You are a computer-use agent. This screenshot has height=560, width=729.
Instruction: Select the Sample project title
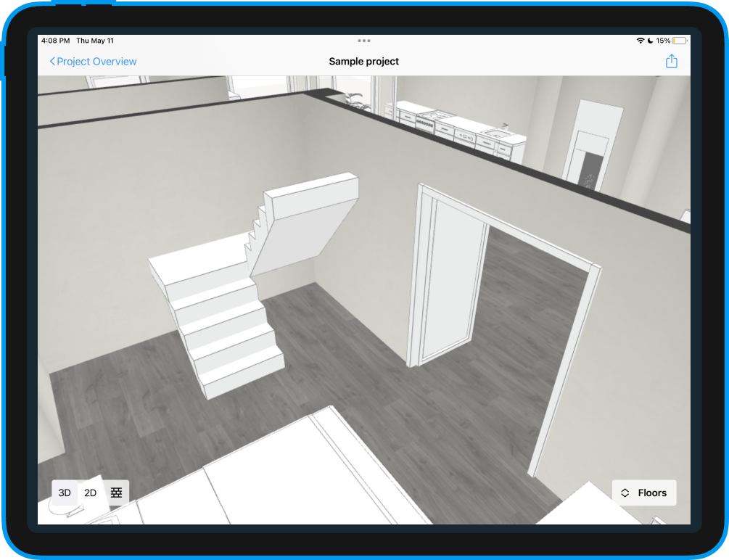(x=363, y=61)
